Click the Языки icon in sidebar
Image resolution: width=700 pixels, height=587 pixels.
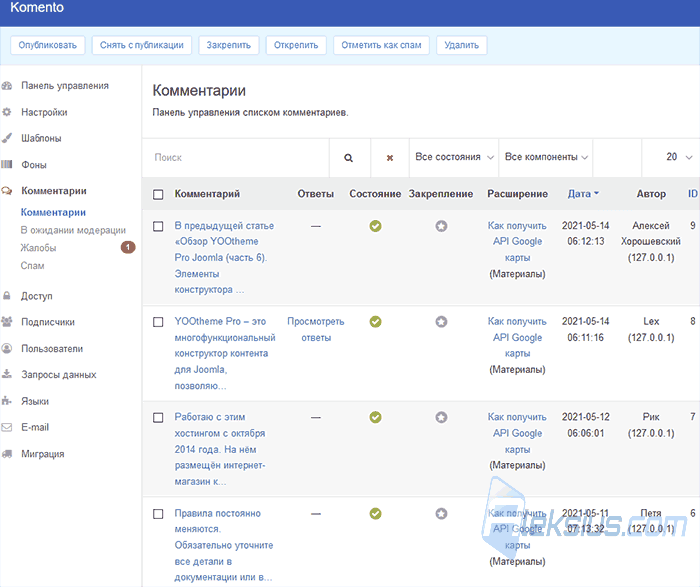7,400
